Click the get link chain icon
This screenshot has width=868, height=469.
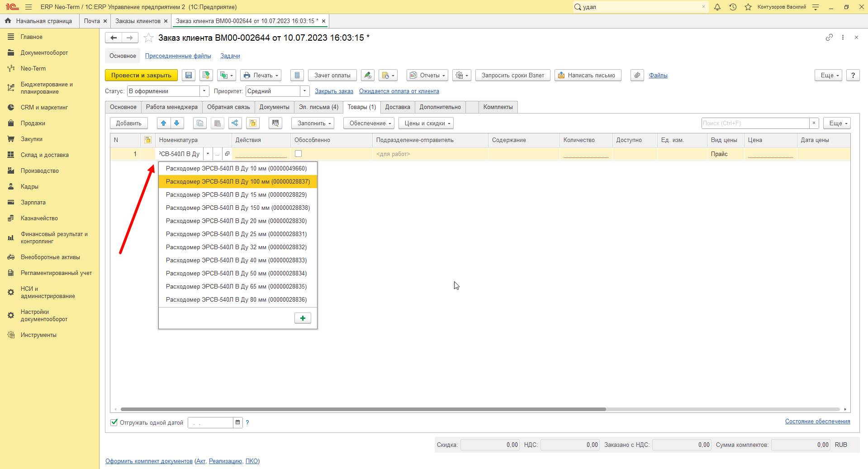[x=829, y=38]
